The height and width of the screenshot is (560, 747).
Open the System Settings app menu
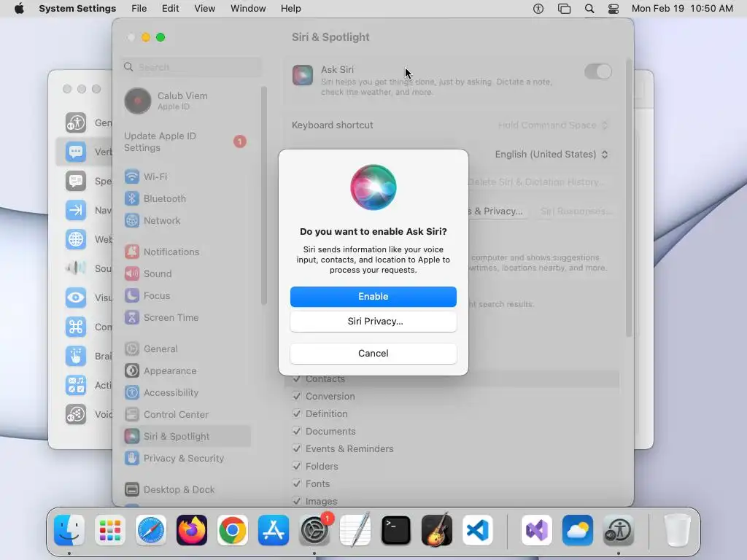(77, 9)
